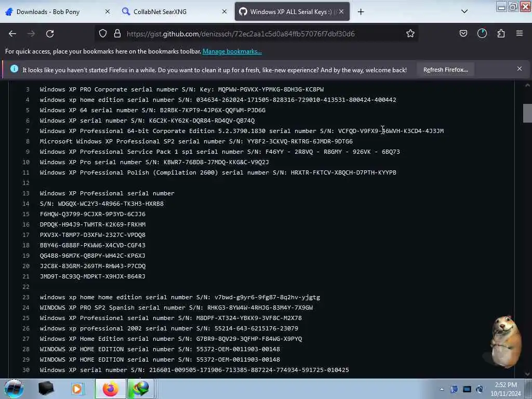Click serial DPDQK-H94J9-TWMTR-K2K69-FRKHM
This screenshot has height=399, width=532.
92,224
